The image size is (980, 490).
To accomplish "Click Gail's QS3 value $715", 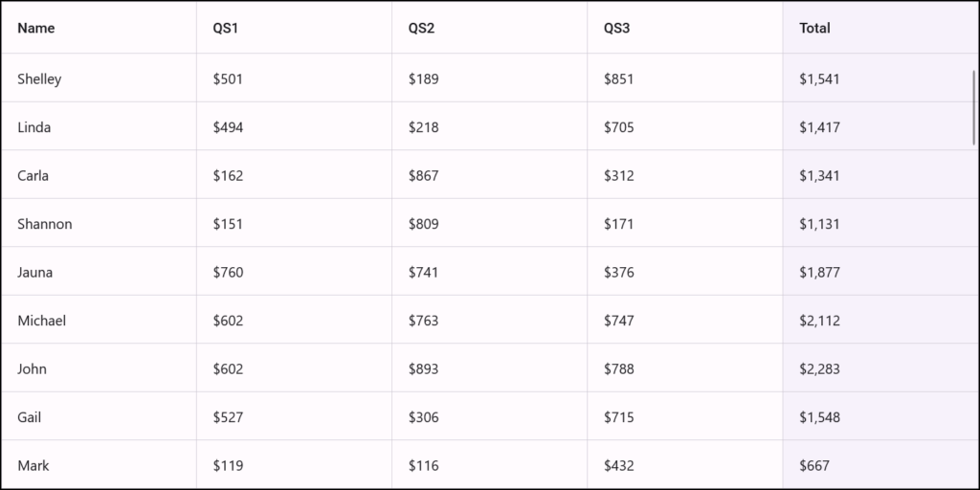I will pos(618,417).
